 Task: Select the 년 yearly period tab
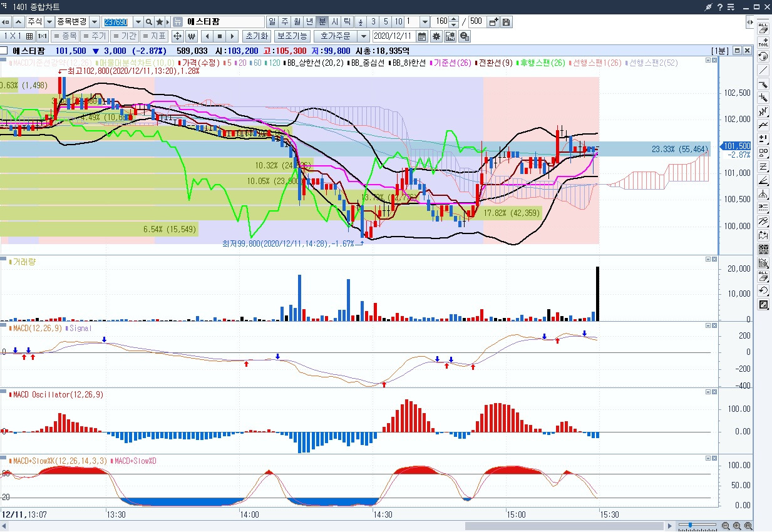coord(309,21)
